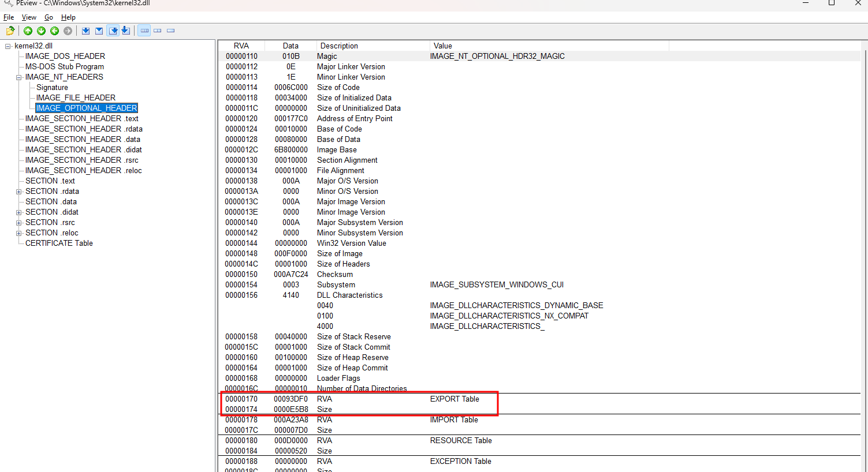868x472 pixels.
Task: Toggle the two-segment width view button
Action: coord(158,31)
